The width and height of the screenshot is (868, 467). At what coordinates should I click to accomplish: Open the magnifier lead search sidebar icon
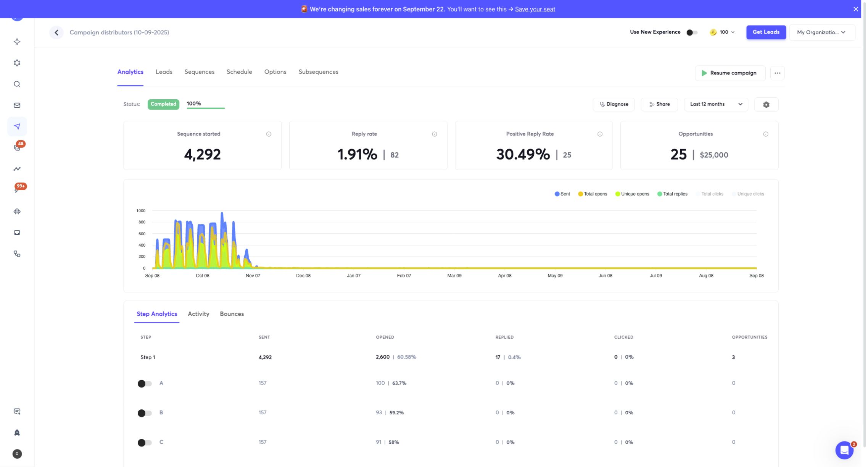(17, 84)
